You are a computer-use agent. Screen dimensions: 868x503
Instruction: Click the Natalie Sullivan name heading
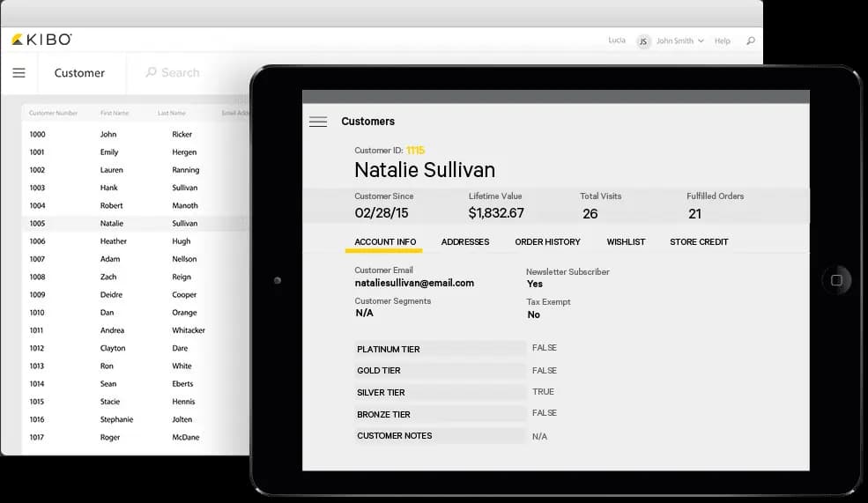[425, 170]
